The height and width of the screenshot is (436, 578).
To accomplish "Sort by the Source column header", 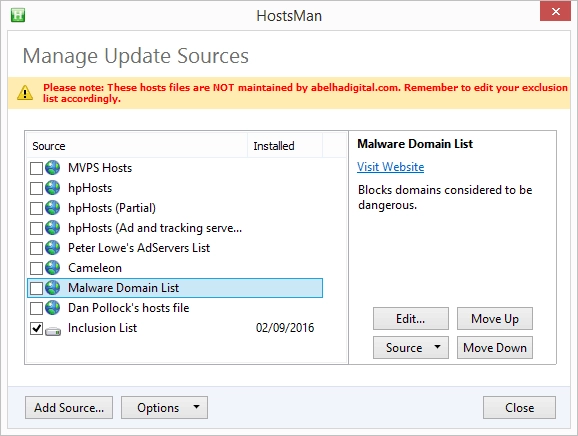I will point(136,146).
